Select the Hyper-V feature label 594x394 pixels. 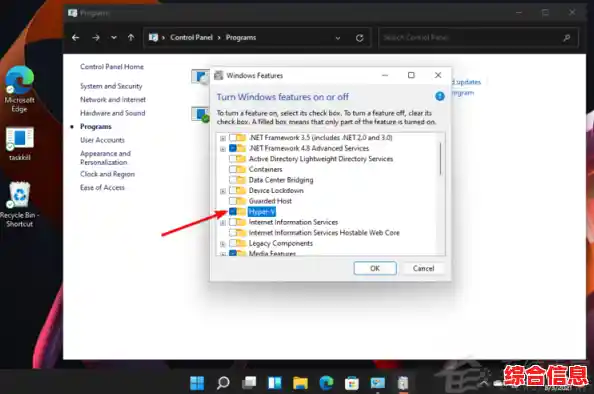[261, 211]
